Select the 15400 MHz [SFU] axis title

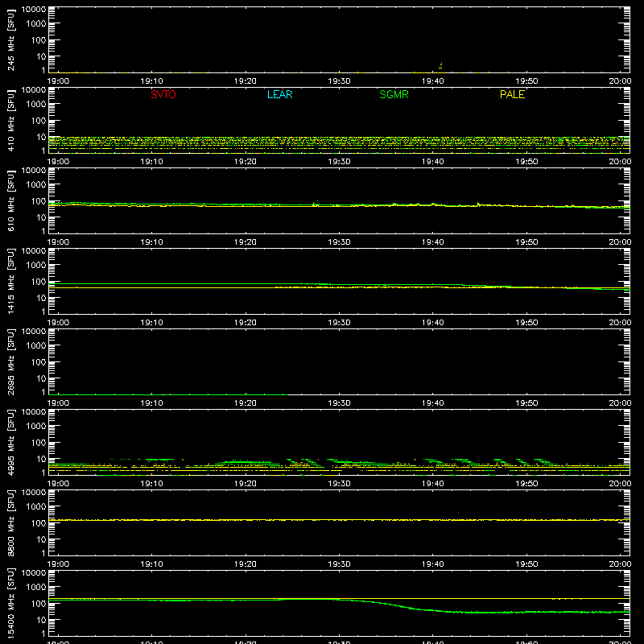(10, 603)
